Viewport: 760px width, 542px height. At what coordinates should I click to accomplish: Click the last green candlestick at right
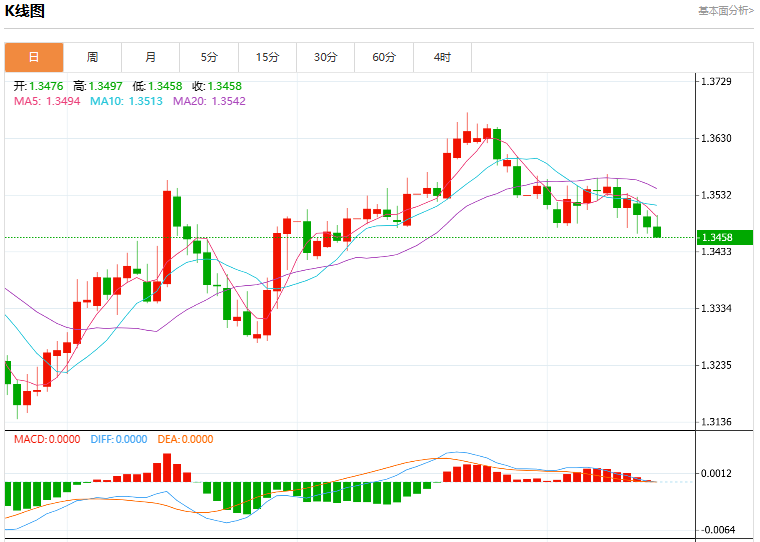coord(657,232)
